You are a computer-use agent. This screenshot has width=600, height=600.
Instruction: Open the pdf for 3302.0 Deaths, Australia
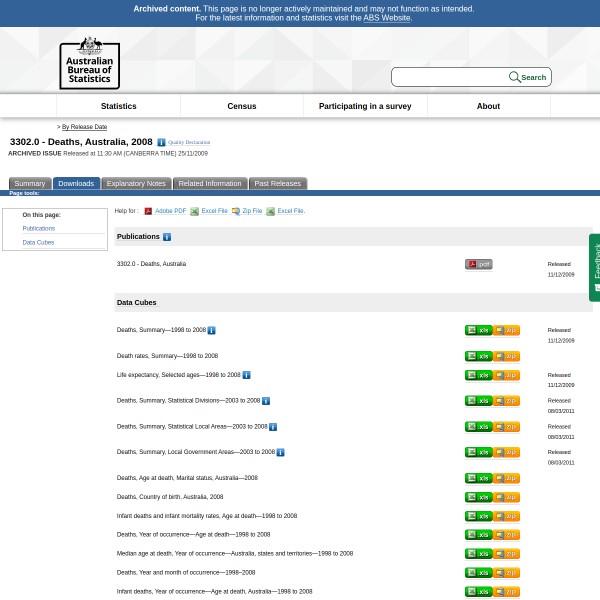479,265
